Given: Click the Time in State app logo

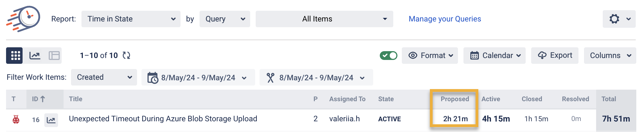Looking at the screenshot, I should [x=23, y=19].
